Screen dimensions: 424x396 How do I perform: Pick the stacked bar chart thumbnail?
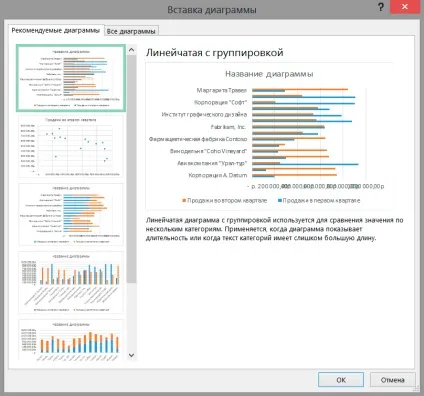point(71,214)
